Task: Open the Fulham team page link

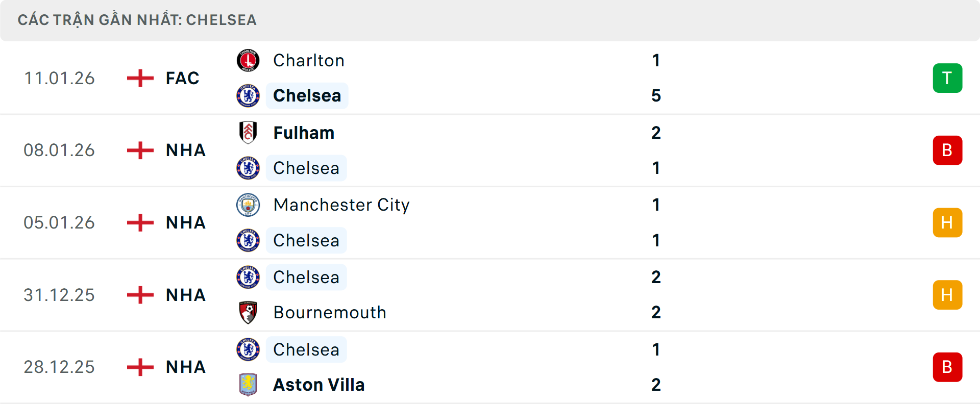Action: pyautogui.click(x=304, y=133)
